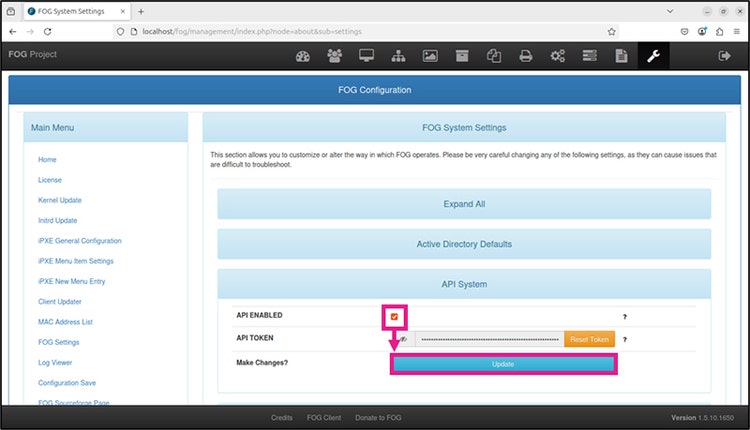Image resolution: width=750 pixels, height=430 pixels.
Task: Open the Credits footer link
Action: click(x=282, y=418)
